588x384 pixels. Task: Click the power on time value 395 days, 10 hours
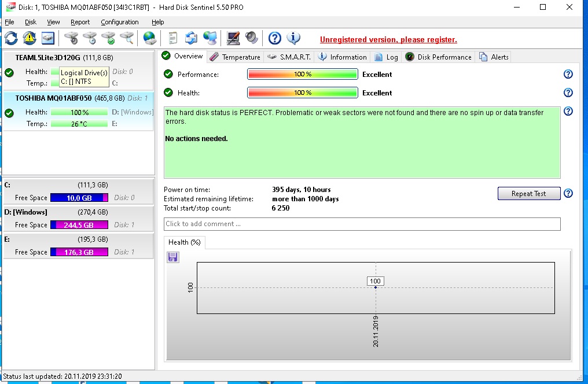point(301,190)
